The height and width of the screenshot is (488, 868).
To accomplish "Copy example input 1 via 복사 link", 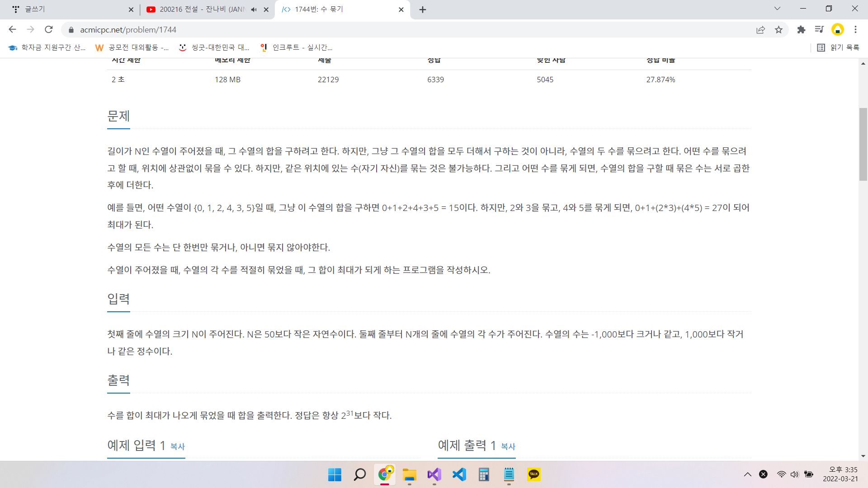I will (177, 446).
